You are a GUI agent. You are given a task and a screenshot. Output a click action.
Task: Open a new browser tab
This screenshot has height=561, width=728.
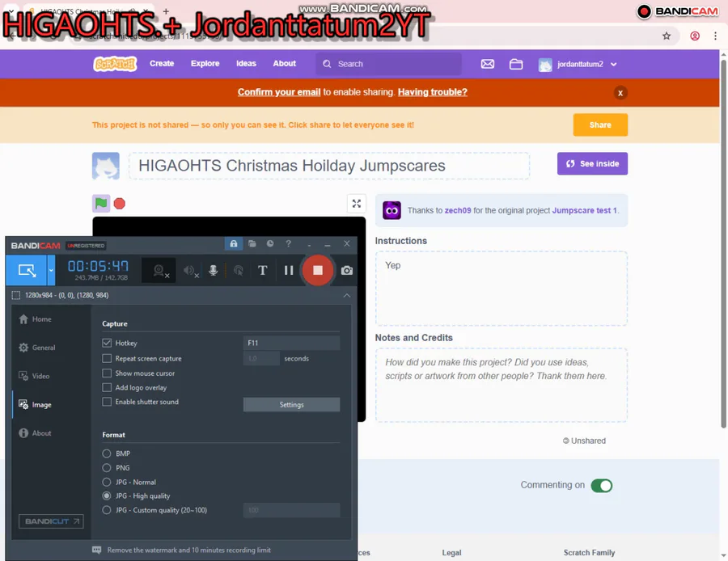point(166,11)
